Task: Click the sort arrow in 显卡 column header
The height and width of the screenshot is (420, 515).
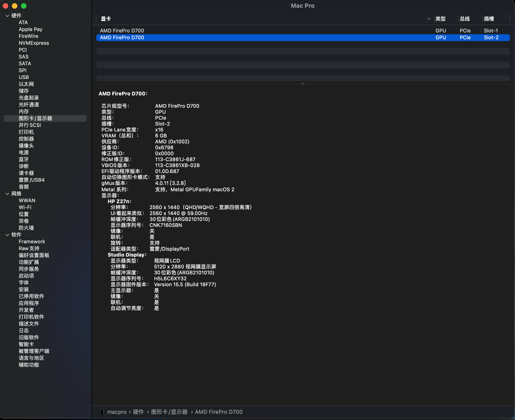Action: (x=429, y=19)
